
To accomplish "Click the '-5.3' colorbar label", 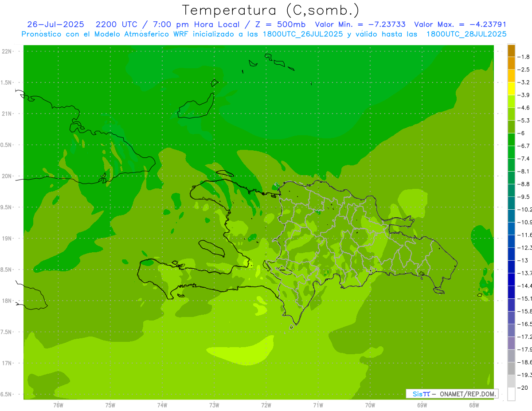I will point(524,120).
